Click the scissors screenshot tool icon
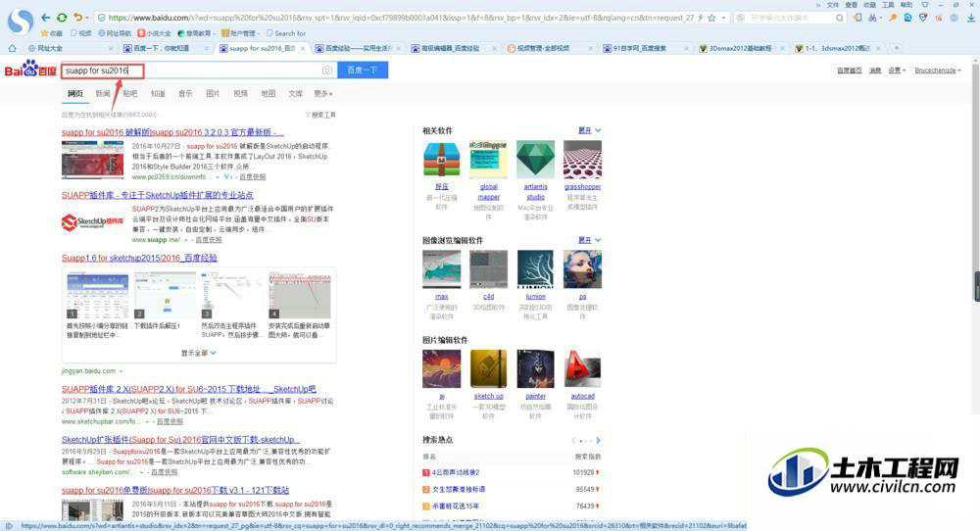The image size is (980, 531). coord(872,18)
